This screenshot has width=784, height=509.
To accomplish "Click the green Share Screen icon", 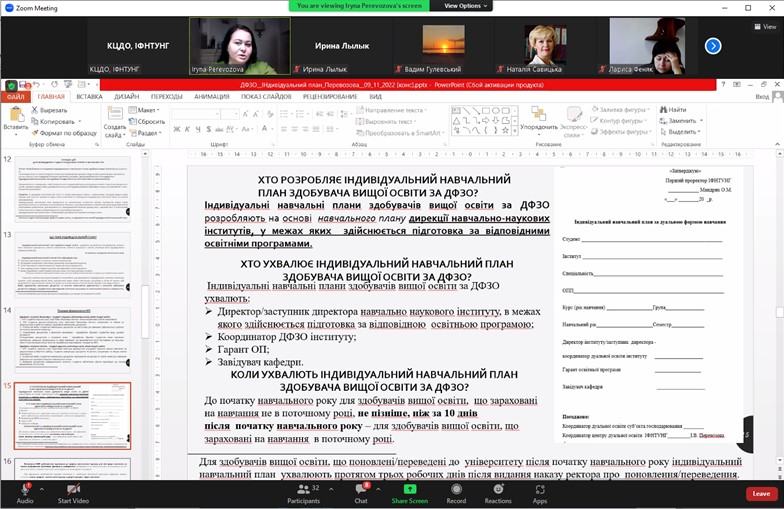I will point(410,488).
